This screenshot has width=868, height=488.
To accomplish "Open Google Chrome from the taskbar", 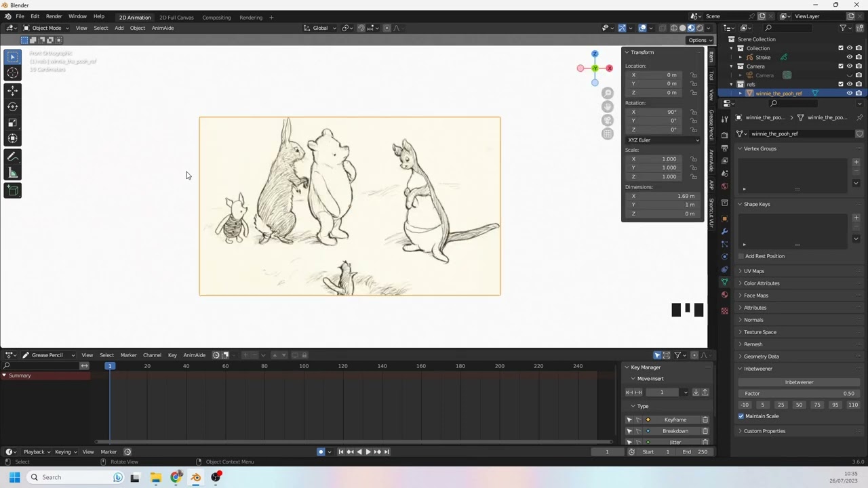I will click(x=176, y=477).
